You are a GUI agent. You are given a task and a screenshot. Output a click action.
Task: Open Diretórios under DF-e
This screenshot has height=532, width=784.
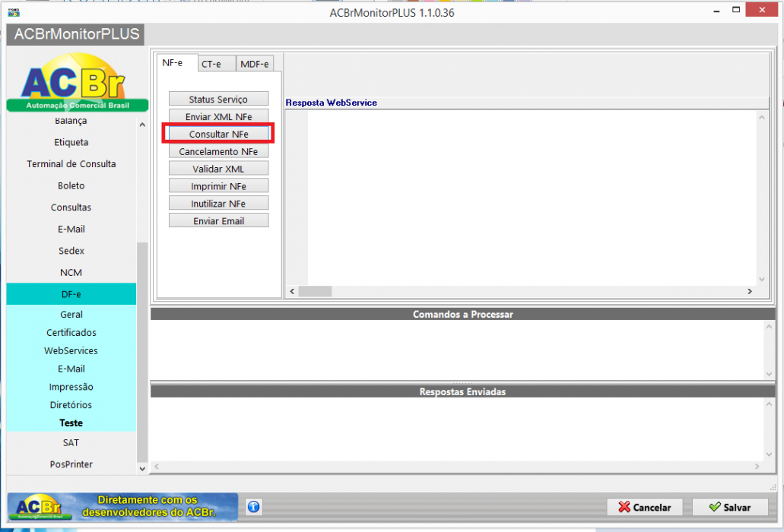[x=71, y=404]
